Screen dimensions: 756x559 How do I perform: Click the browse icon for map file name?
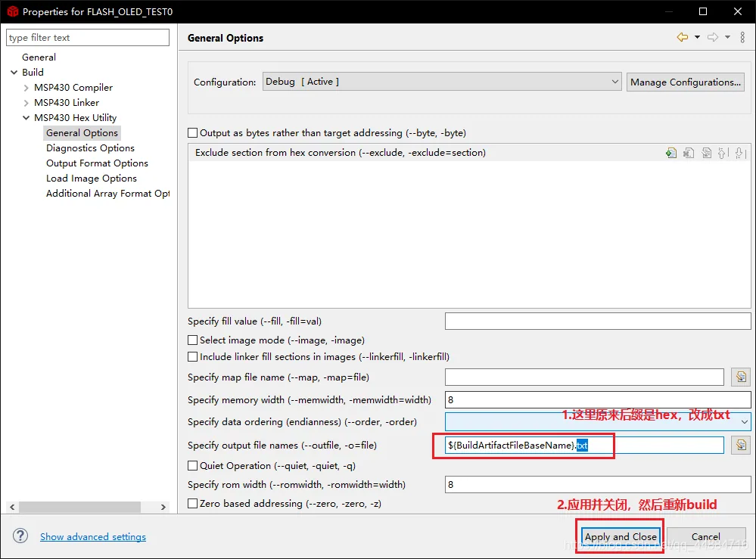741,377
